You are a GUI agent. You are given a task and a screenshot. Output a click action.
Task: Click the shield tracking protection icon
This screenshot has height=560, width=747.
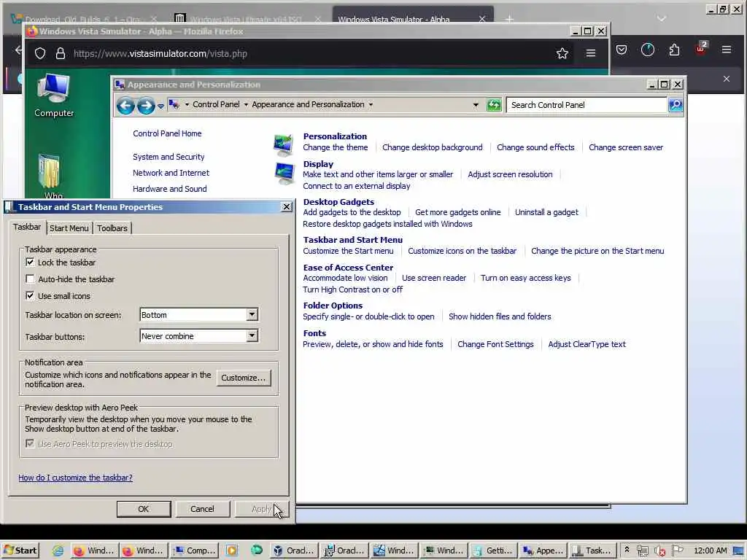[40, 53]
